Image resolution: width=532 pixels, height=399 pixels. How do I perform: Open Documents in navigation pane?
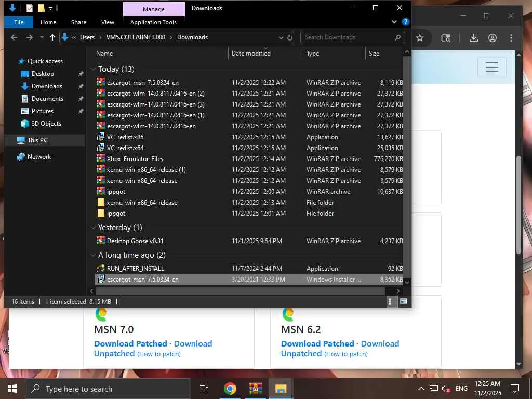click(x=47, y=99)
